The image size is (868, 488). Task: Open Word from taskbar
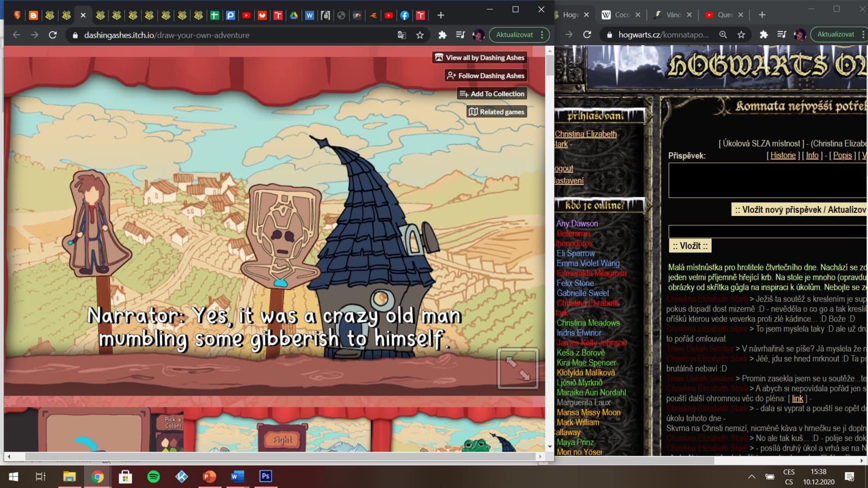click(237, 477)
